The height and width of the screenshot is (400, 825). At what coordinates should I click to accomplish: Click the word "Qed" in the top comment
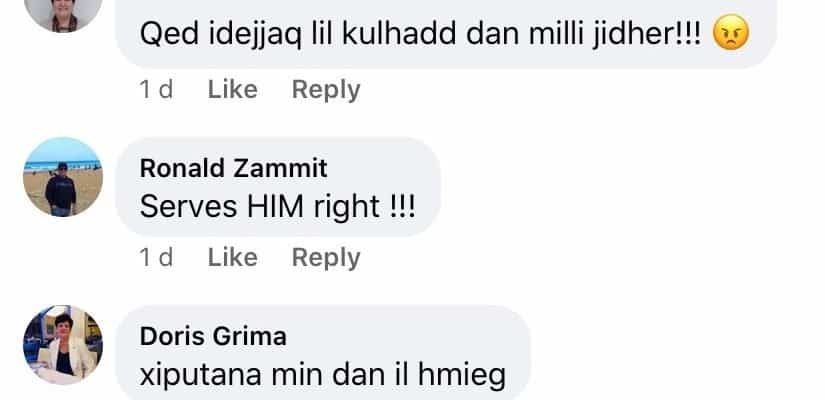coord(169,34)
